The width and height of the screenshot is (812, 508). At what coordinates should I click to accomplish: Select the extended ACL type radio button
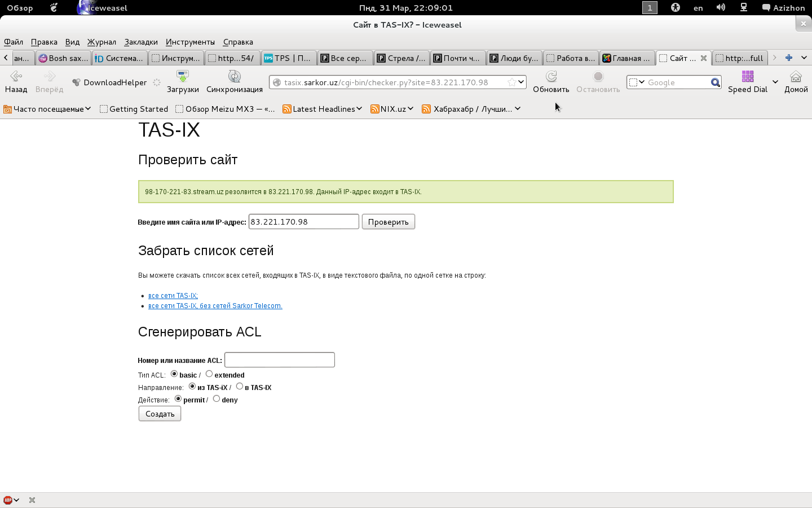pos(209,374)
